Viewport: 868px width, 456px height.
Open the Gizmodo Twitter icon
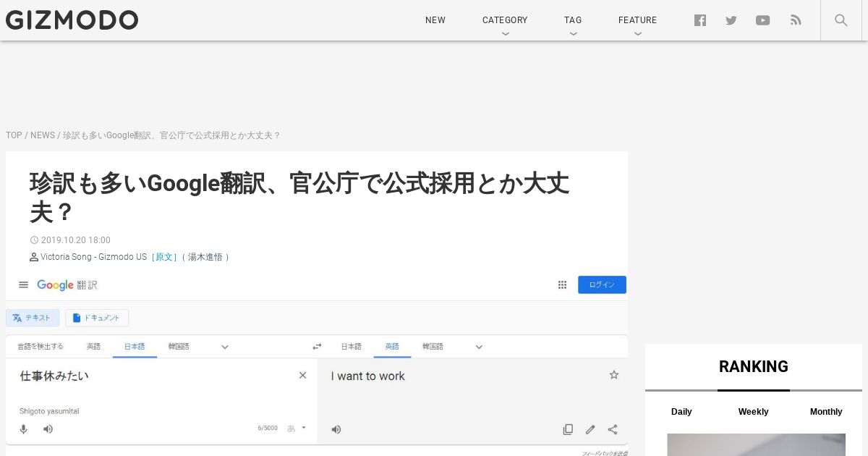point(731,20)
